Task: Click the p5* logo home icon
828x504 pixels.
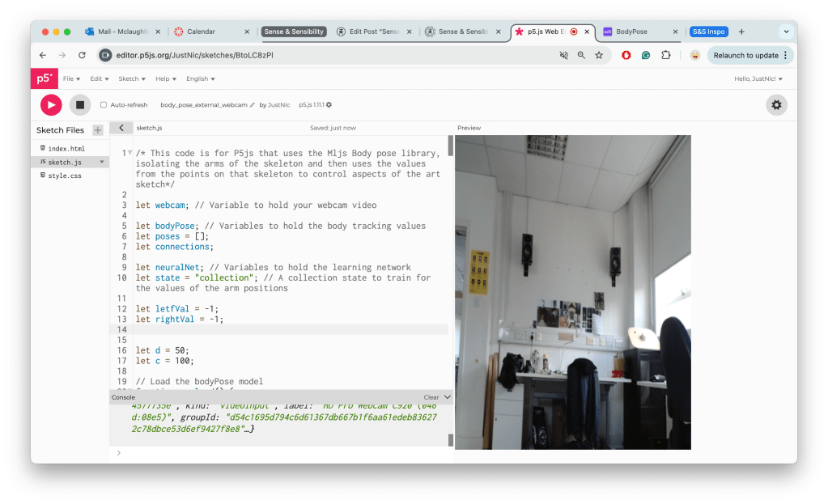Action: pos(44,78)
